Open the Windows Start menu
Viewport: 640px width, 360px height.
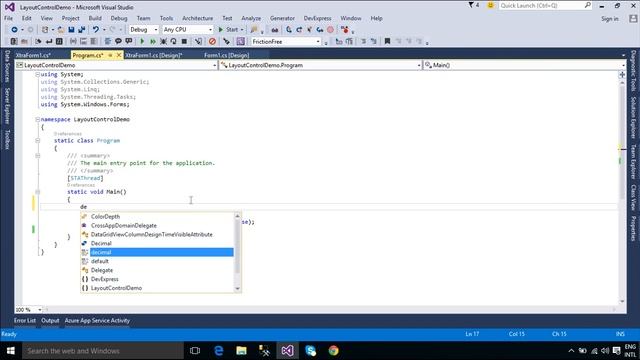click(x=11, y=351)
